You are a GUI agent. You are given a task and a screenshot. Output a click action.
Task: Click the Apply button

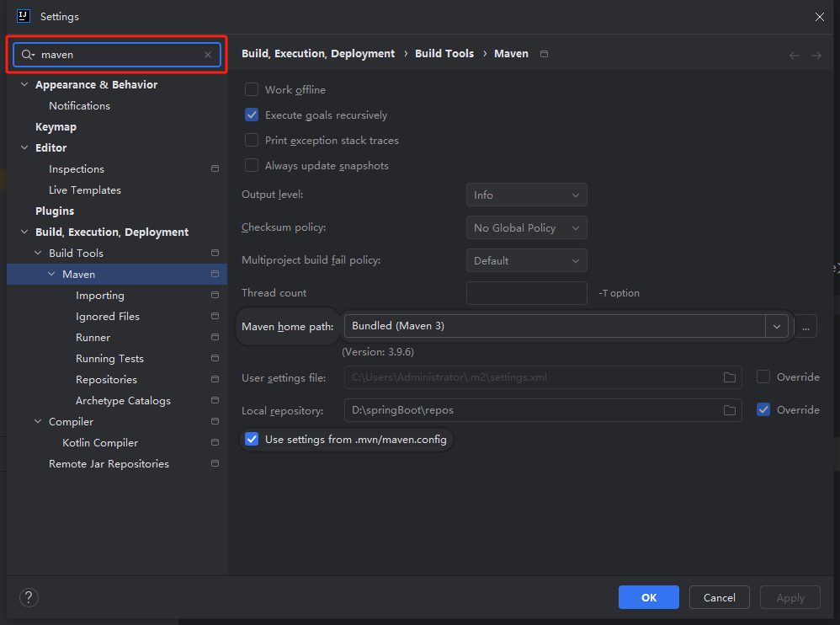click(x=790, y=597)
